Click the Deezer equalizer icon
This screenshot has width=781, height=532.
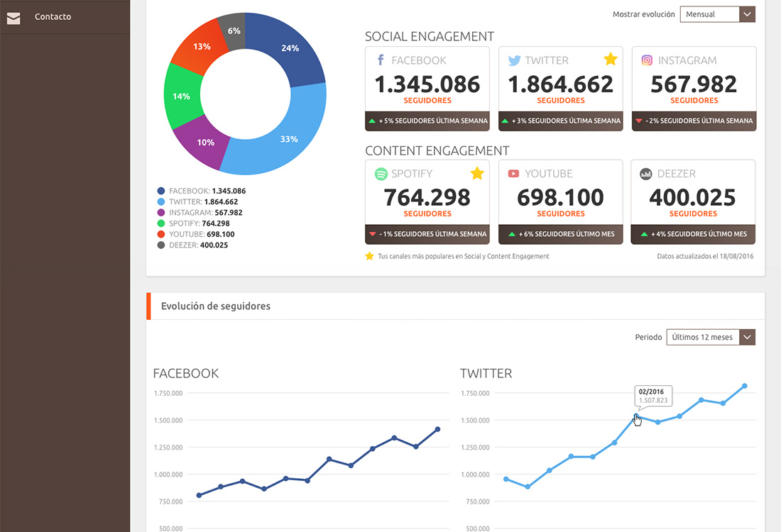click(x=646, y=174)
